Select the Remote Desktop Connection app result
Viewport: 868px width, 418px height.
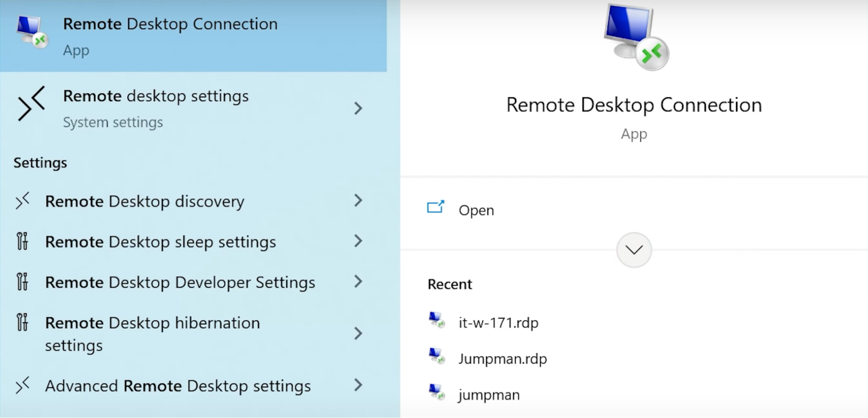(193, 36)
